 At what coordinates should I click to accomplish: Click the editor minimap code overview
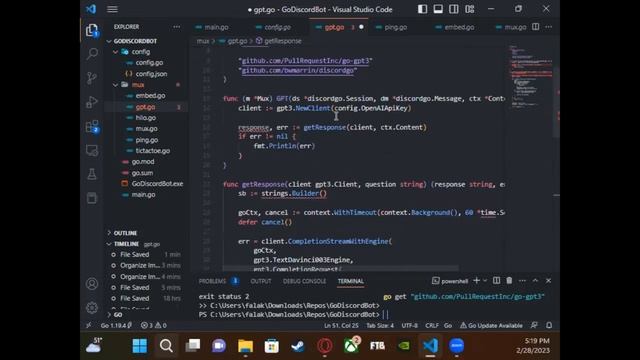point(531,78)
